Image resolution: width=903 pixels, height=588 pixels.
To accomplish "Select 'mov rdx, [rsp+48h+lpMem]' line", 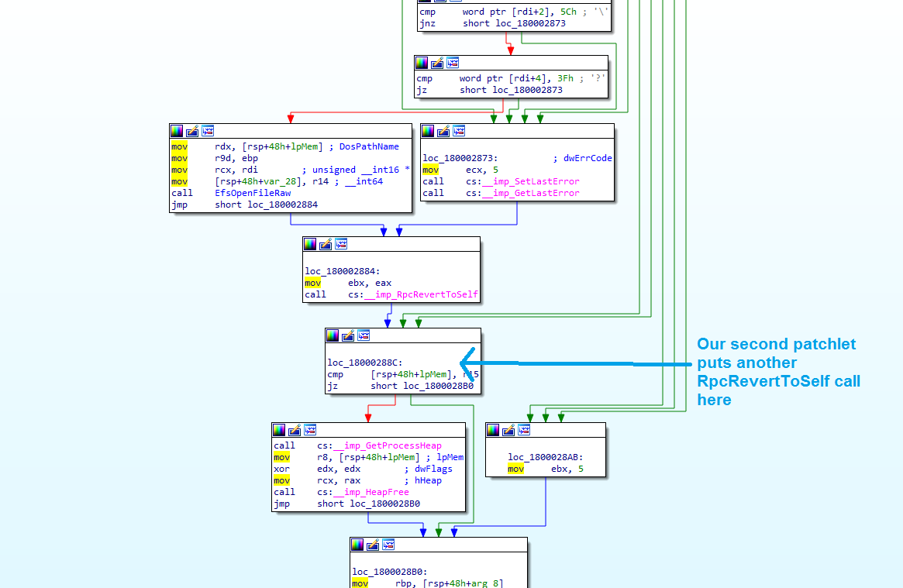I will click(246, 146).
